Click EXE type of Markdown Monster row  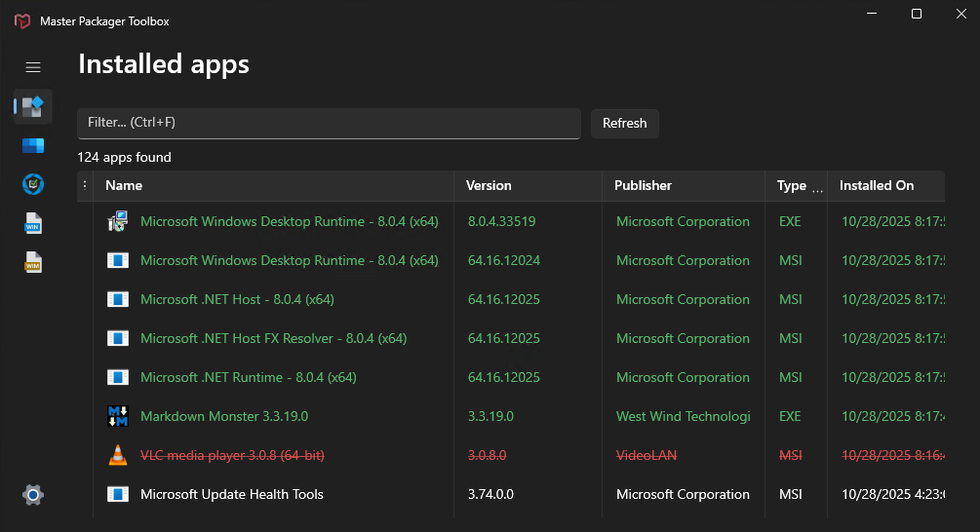790,416
